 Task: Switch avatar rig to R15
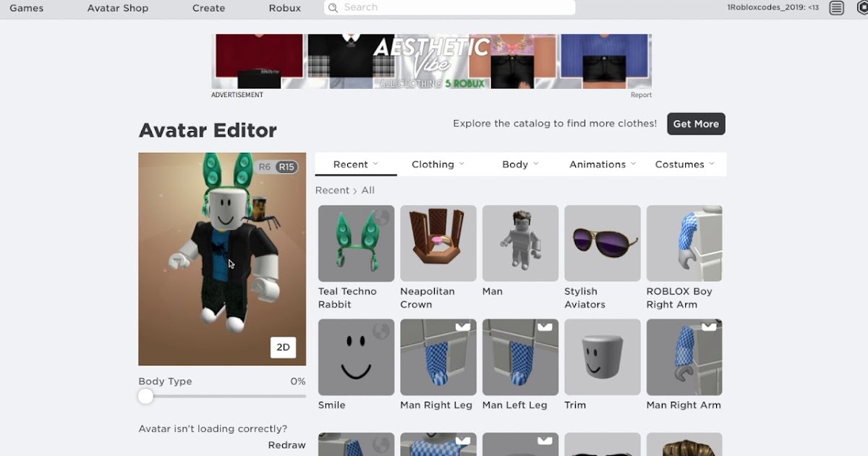coord(286,167)
